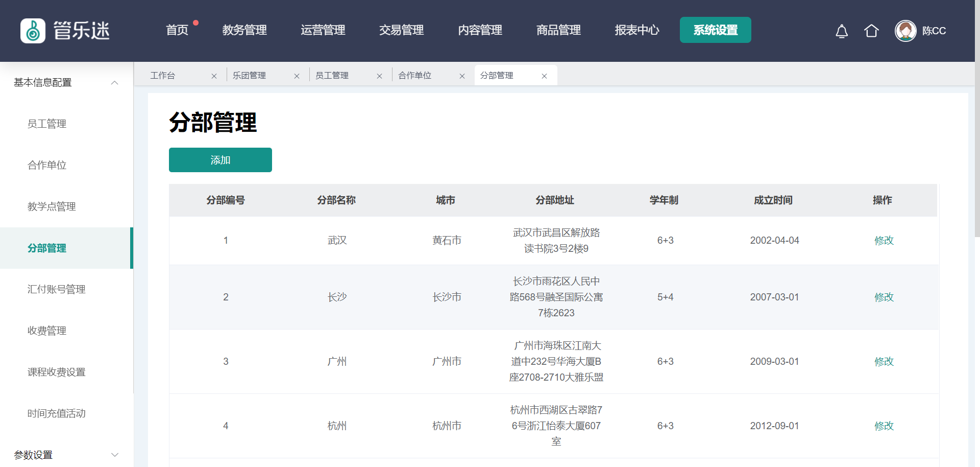
Task: Go to home via house icon
Action: click(x=871, y=31)
